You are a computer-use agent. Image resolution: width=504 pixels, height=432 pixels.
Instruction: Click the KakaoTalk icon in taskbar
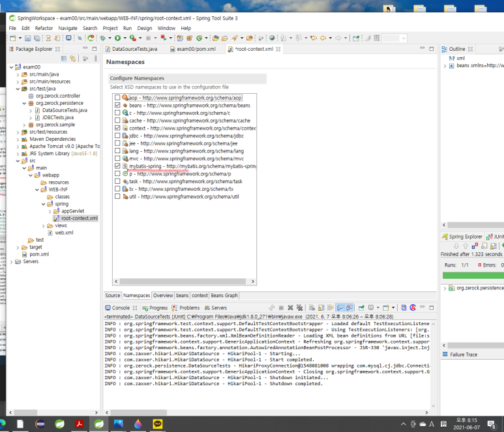158,424
